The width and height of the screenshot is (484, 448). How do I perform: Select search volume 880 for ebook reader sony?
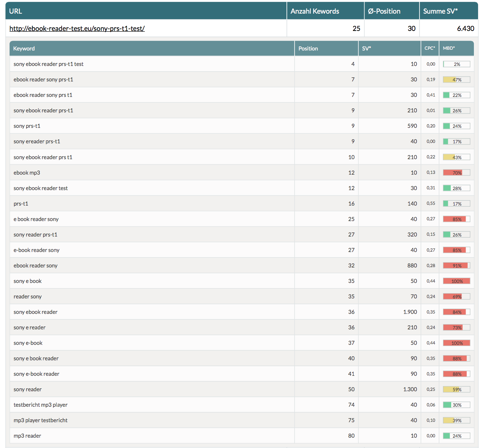click(x=412, y=265)
